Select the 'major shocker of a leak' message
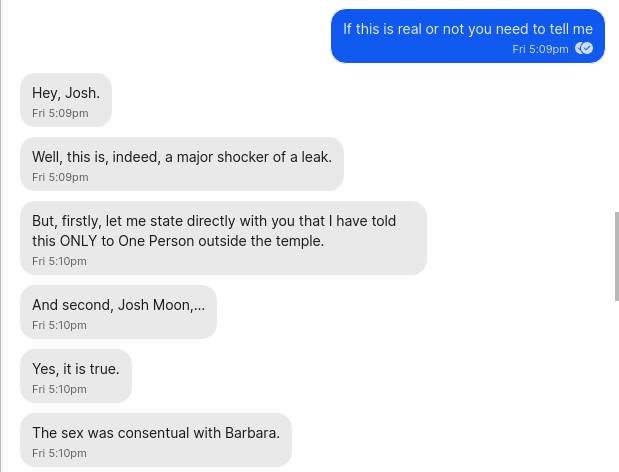The image size is (619, 472). coord(181,163)
